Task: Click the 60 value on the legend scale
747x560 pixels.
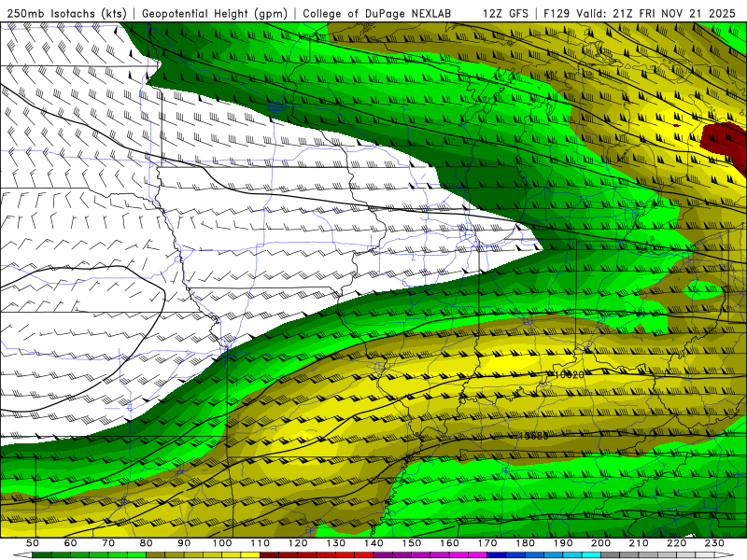Action: pos(70,543)
